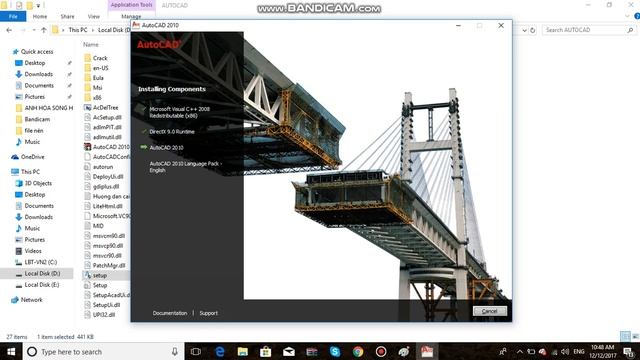This screenshot has width=640, height=360.
Task: Go up one folder level arrow
Action: [44, 30]
